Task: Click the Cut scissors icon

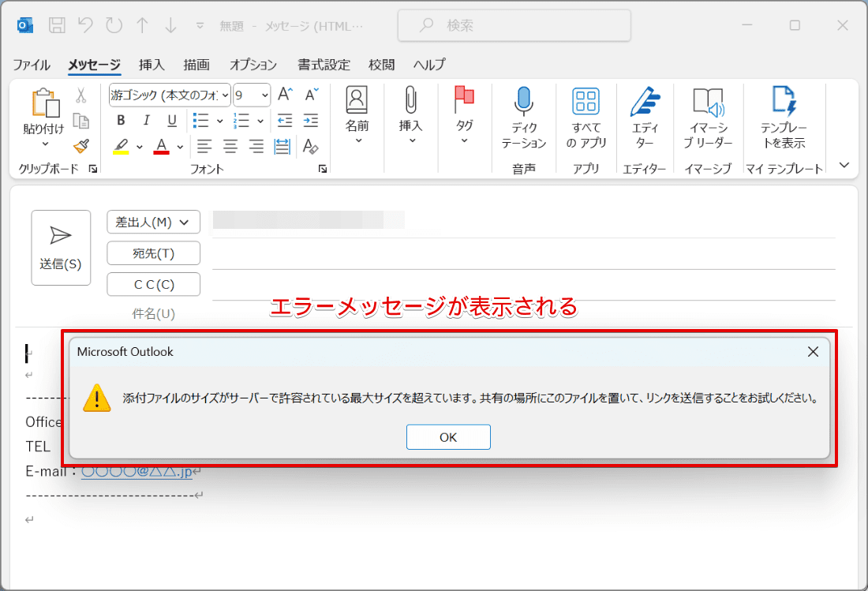Action: 80,95
